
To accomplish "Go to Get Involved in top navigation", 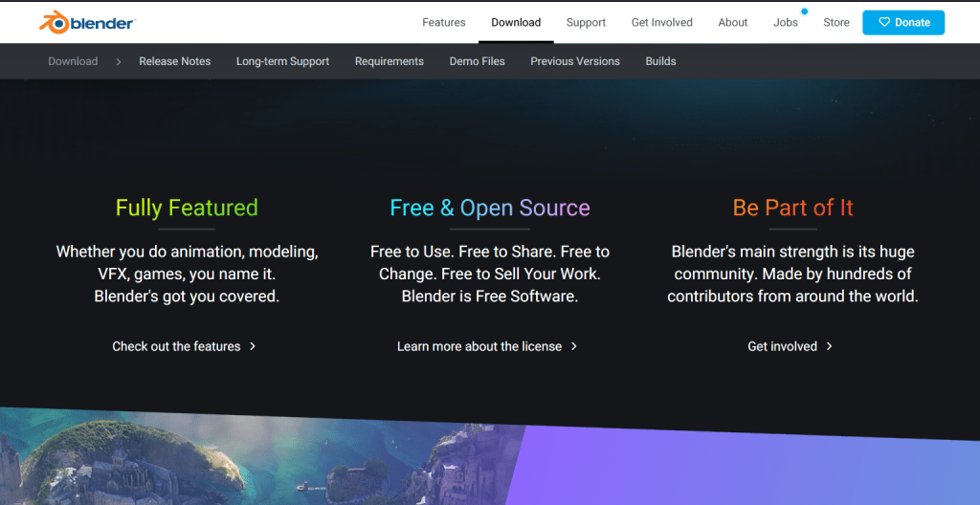I will 661,23.
